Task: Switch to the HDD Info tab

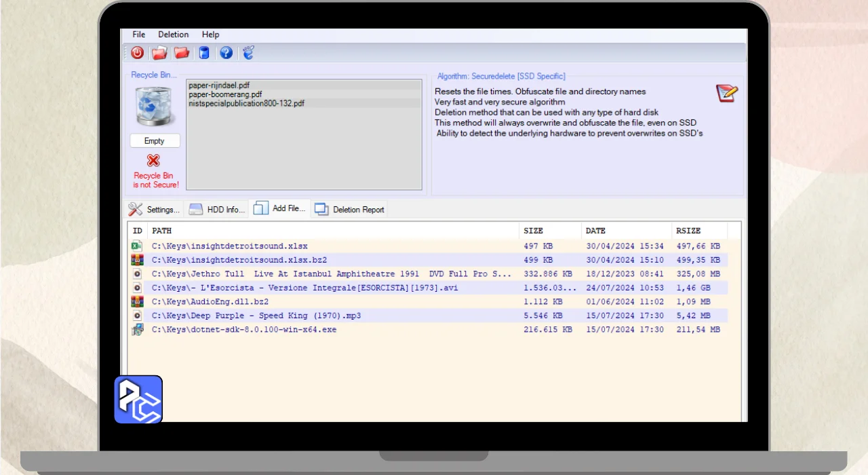Action: pyautogui.click(x=216, y=210)
